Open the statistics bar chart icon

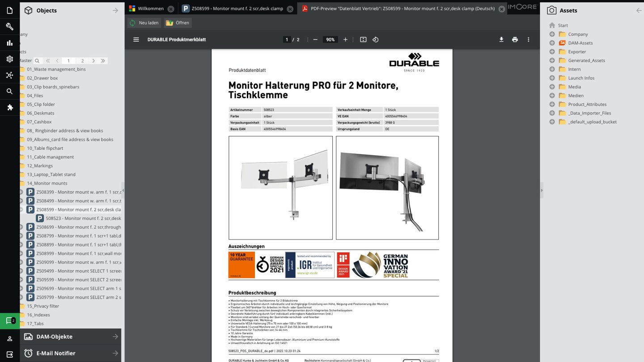pos(9,42)
